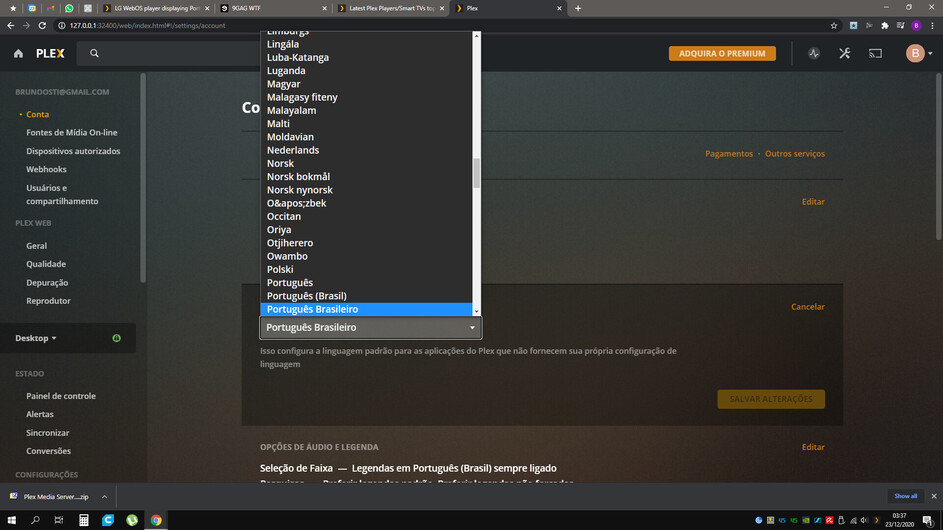Open the Chrome extensions puzzle icon
943x530 pixels.
coord(885,25)
